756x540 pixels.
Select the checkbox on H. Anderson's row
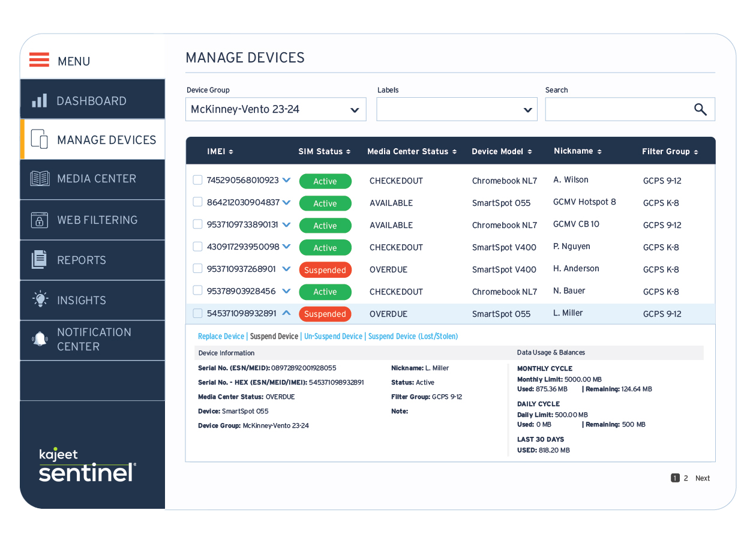[197, 268]
